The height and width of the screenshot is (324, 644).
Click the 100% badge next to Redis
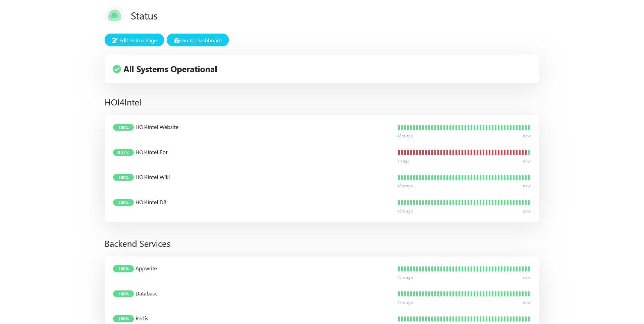tap(123, 319)
